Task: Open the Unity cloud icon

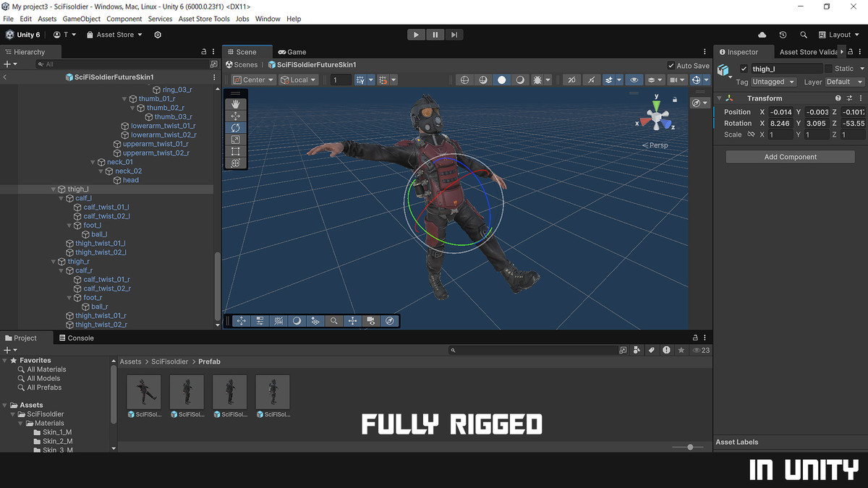Action: point(762,35)
